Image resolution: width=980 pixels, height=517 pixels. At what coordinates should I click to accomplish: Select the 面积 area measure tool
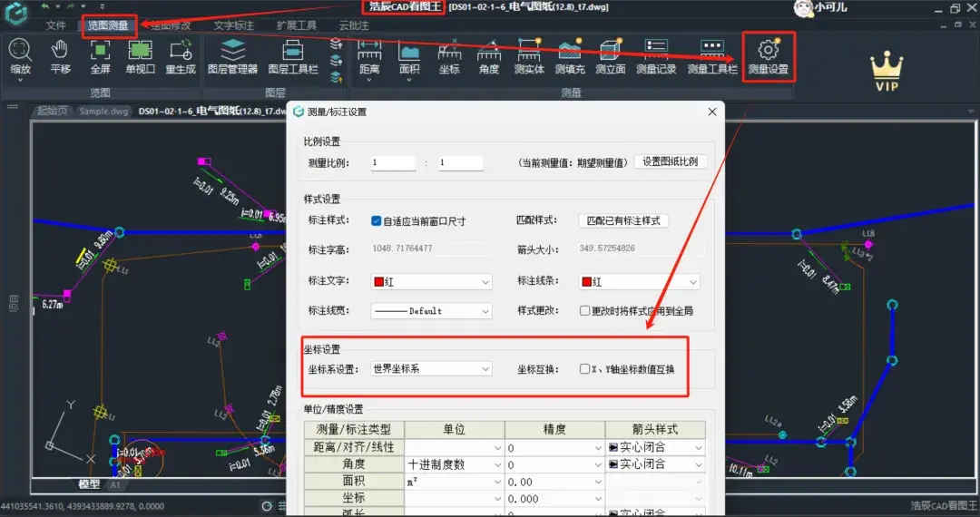coord(408,50)
